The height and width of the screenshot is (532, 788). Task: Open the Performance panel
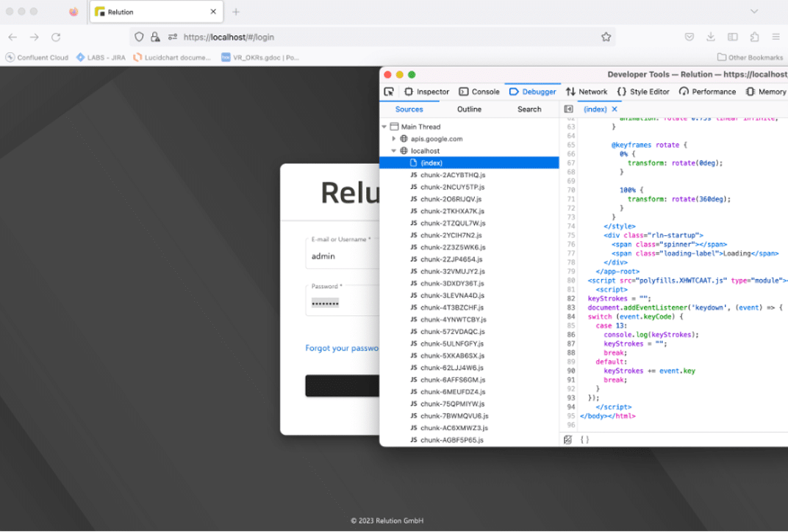pos(708,91)
